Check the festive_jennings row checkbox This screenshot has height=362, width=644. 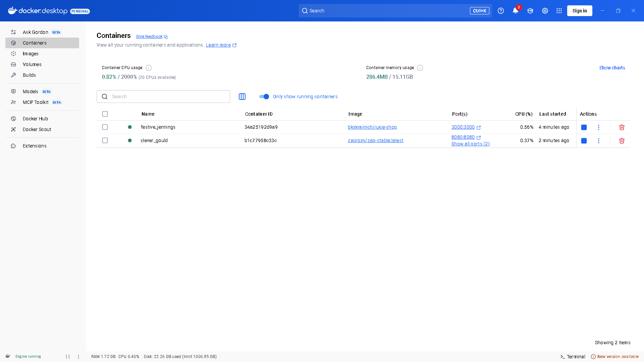[105, 127]
